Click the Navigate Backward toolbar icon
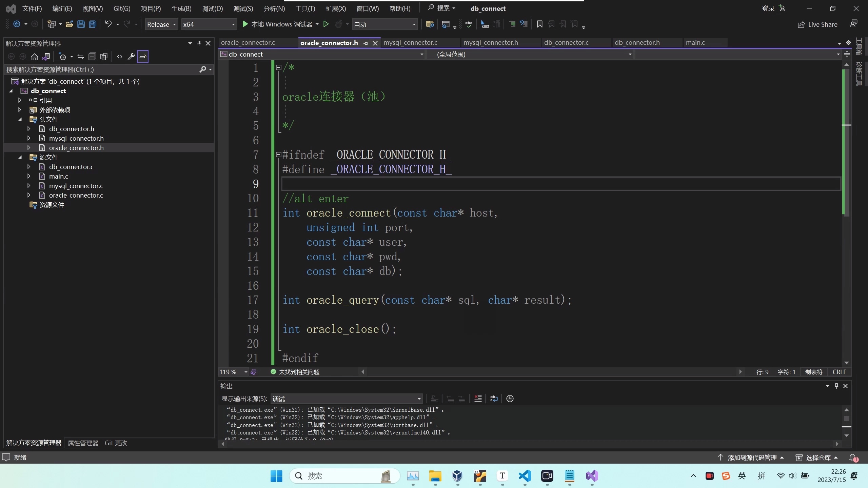This screenshot has height=488, width=868. [x=17, y=24]
